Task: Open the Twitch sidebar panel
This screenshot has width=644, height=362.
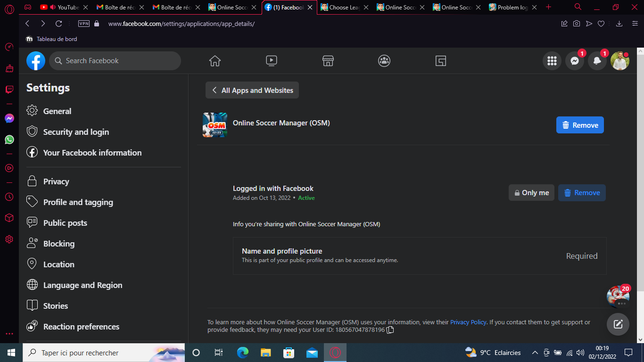Action: [x=9, y=90]
